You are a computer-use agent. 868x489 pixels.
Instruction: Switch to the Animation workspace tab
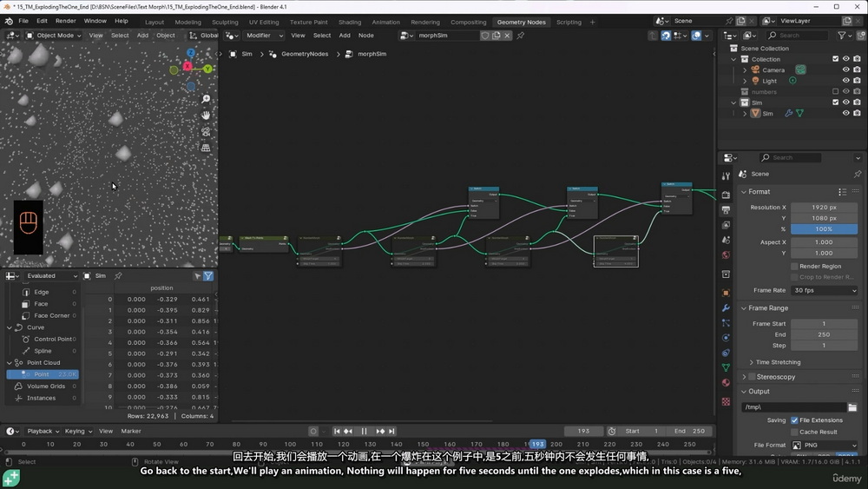tap(386, 23)
